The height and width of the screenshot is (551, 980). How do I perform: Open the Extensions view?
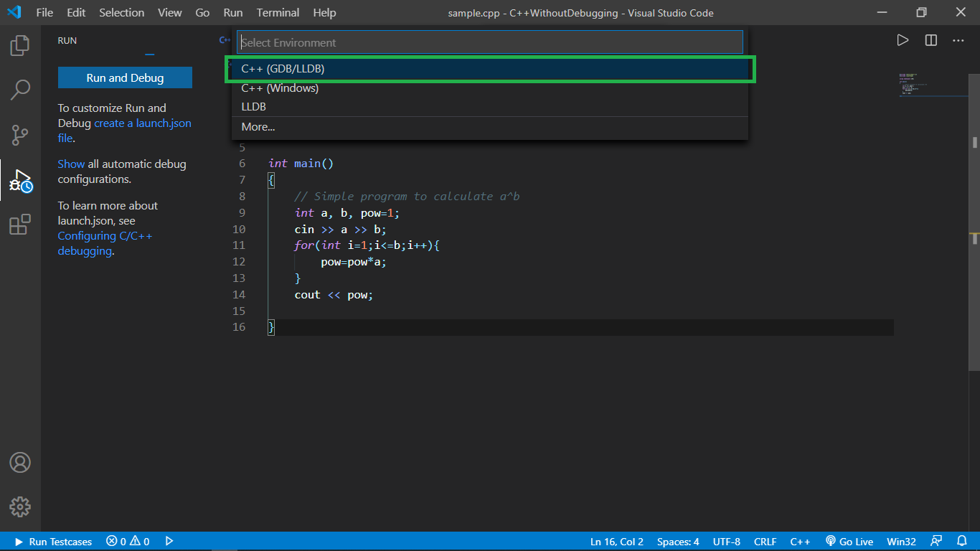[20, 225]
